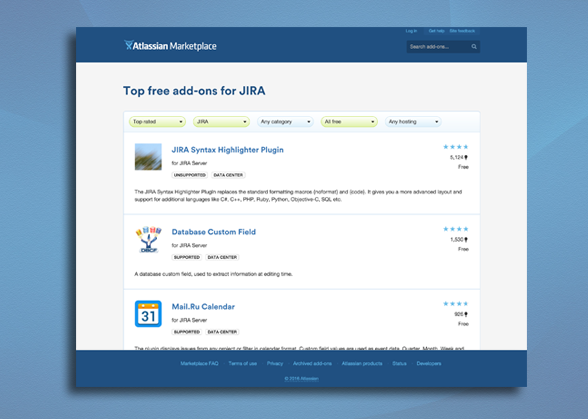The width and height of the screenshot is (588, 419).
Task: Open the Database Custom Field title link
Action: click(214, 232)
